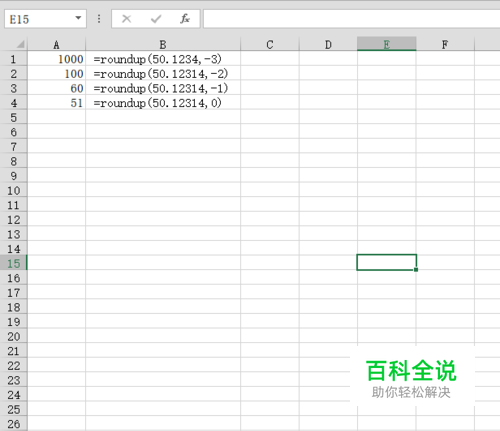Click the Enter checkmark formula bar icon
Image resolution: width=500 pixels, height=431 pixels.
click(x=156, y=19)
